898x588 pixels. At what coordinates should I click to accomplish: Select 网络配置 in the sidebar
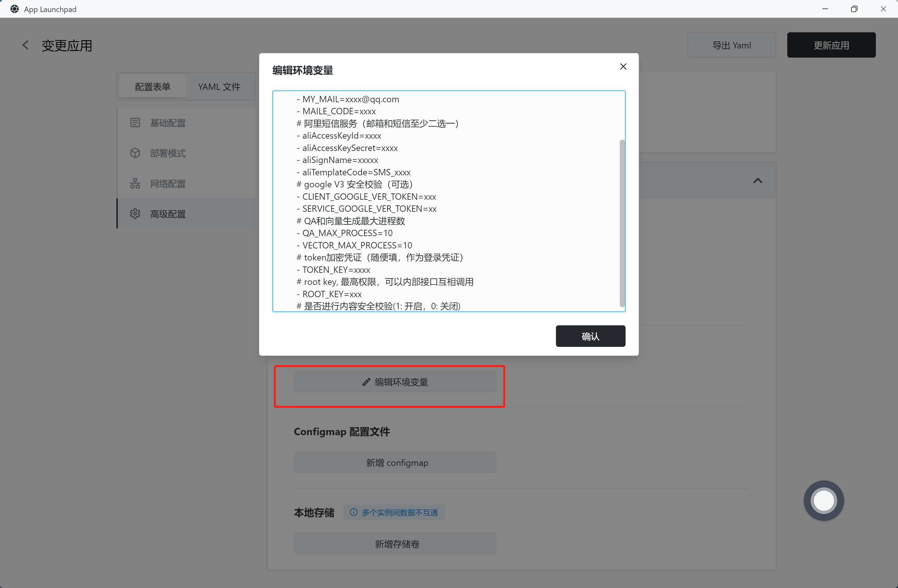(187, 184)
